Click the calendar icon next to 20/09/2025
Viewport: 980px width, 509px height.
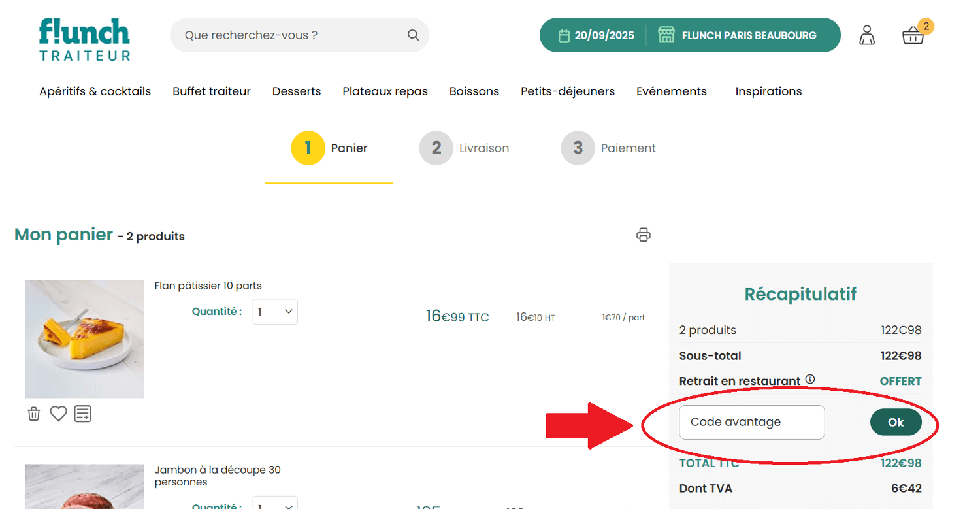564,36
